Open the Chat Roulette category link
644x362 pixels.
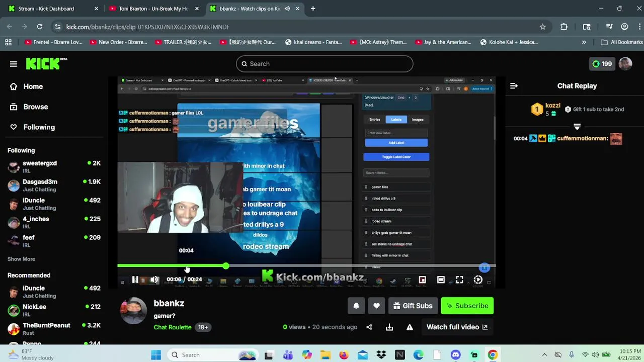[x=173, y=327]
